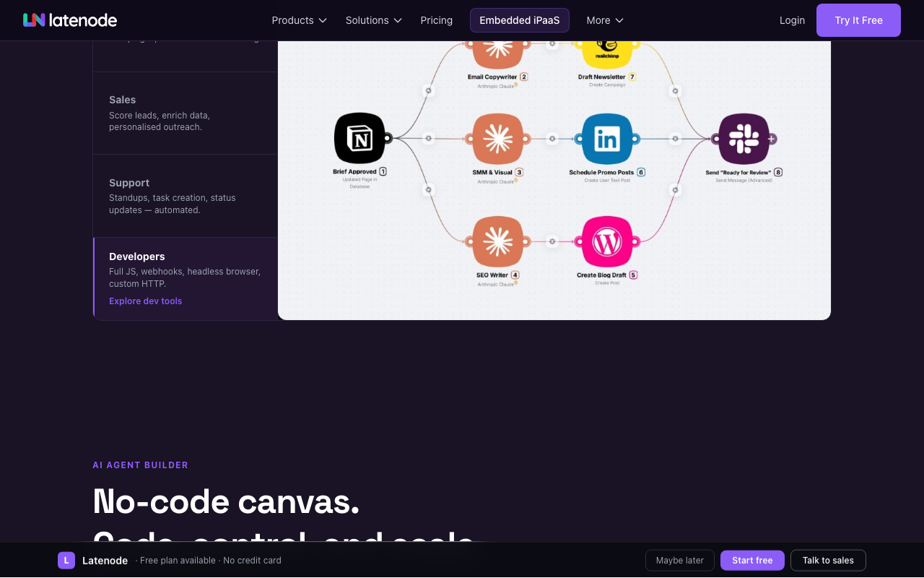Click the Notion Brief Approved node
Viewport: 924px width, 578px height.
[359, 138]
